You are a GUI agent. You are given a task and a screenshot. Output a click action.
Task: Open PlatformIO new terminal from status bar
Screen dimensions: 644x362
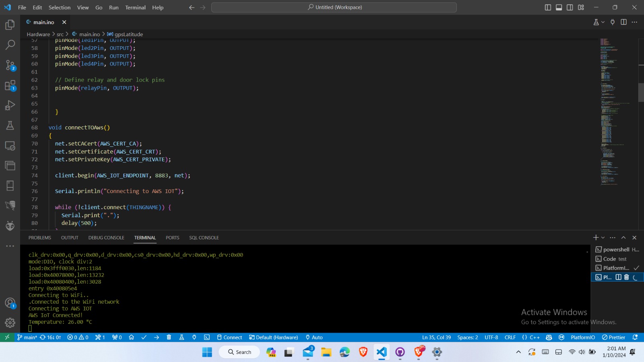207,337
